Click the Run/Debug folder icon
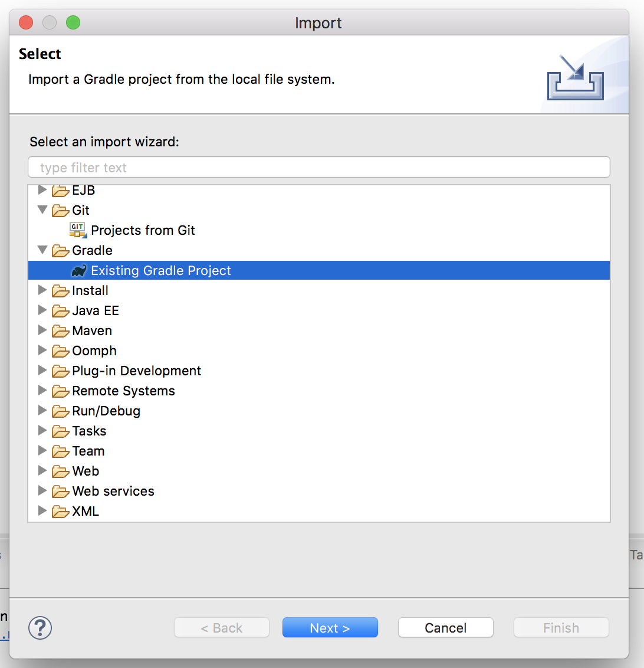Screen dimensions: 644x668 [x=60, y=411]
